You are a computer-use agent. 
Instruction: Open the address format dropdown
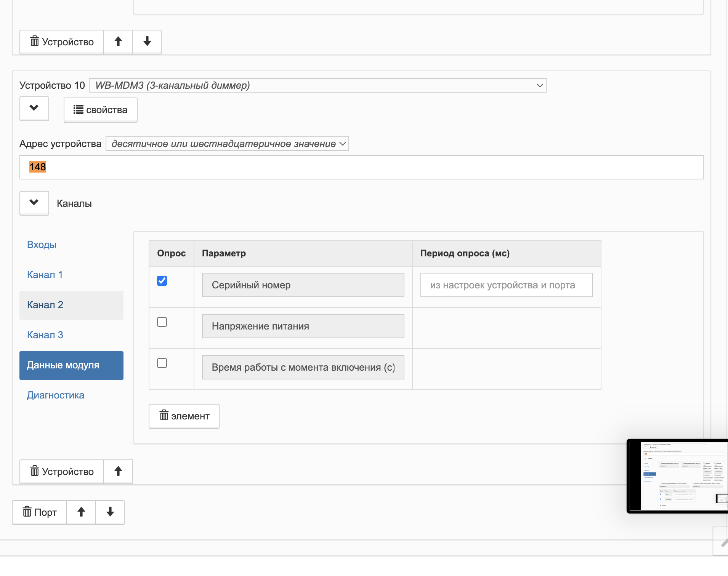point(228,144)
